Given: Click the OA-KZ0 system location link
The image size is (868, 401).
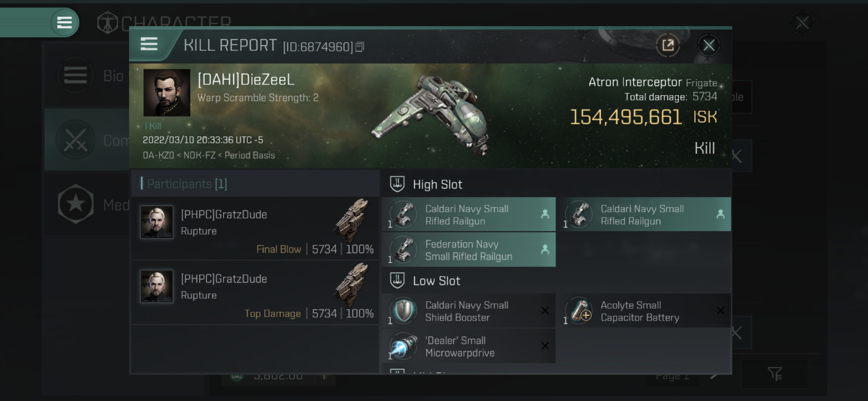Looking at the screenshot, I should [x=158, y=155].
